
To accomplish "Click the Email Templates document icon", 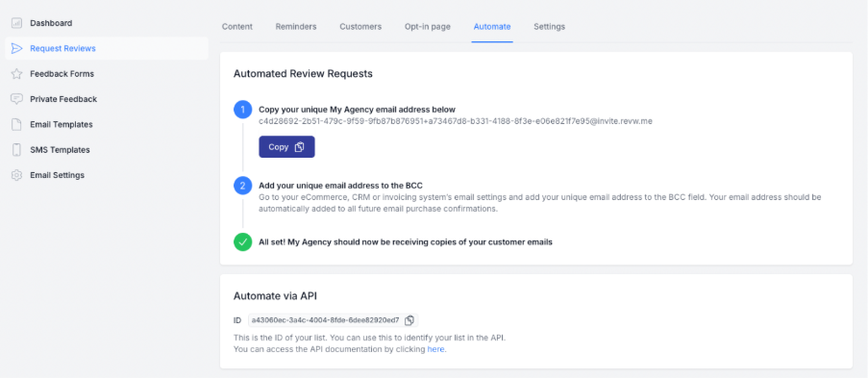I will click(x=16, y=124).
